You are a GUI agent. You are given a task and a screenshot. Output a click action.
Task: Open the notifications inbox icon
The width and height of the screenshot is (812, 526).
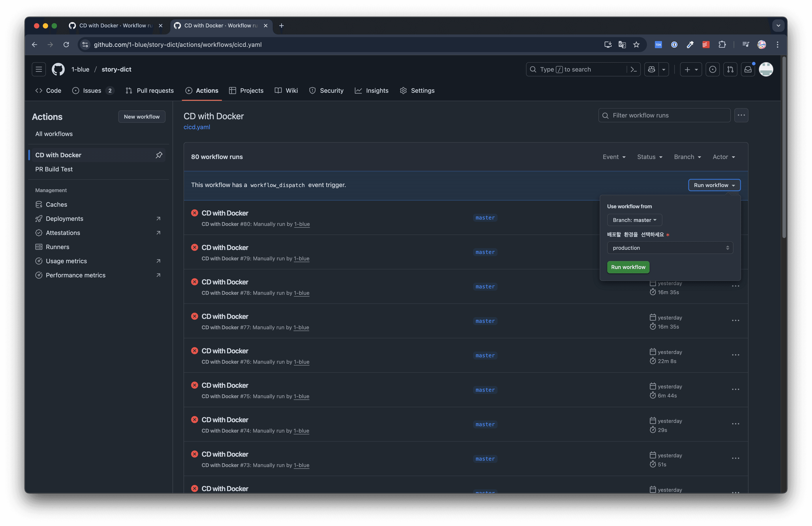(x=748, y=69)
